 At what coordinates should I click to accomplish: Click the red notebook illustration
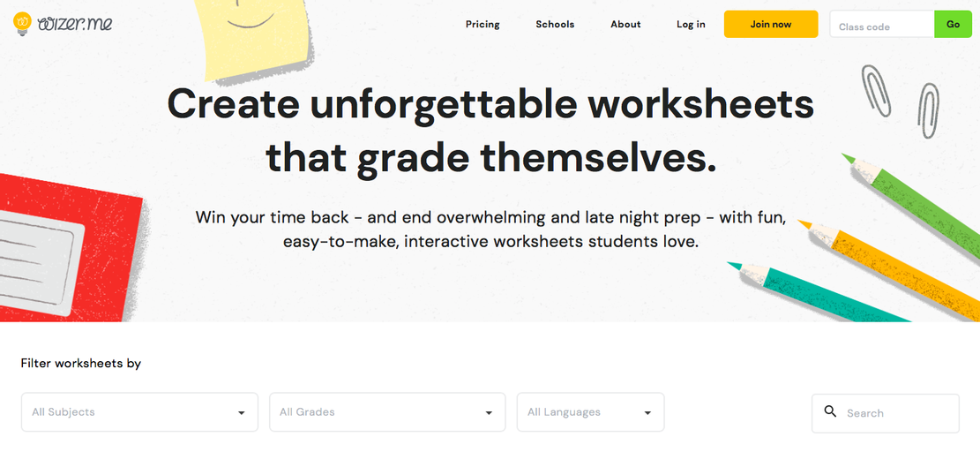(71, 249)
